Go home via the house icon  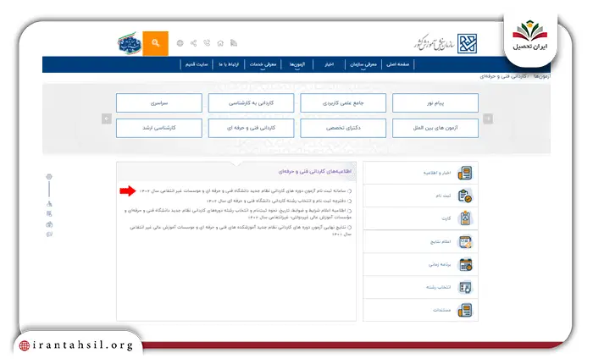pos(220,43)
